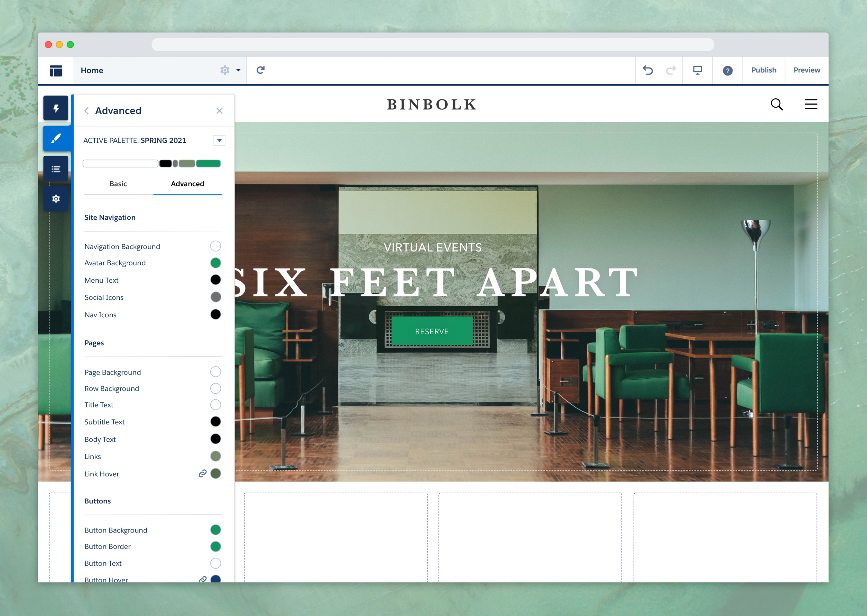
Task: Expand the Active Palette dropdown arrow
Action: 219,140
